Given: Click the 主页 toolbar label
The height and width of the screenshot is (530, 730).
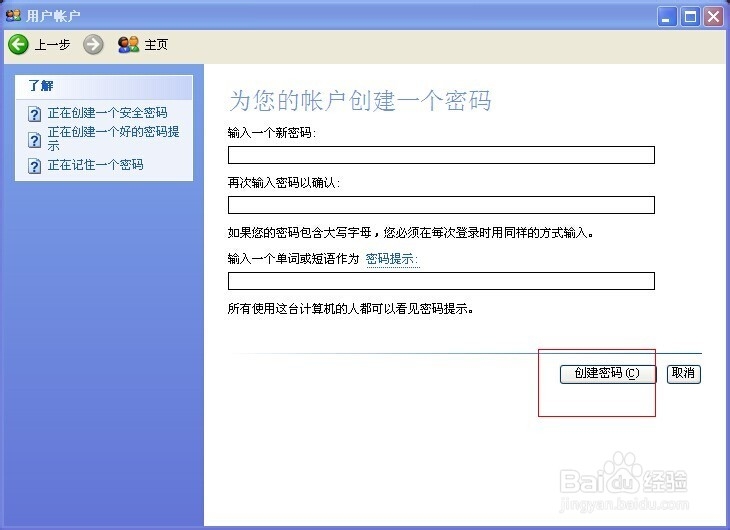Looking at the screenshot, I should pyautogui.click(x=156, y=45).
